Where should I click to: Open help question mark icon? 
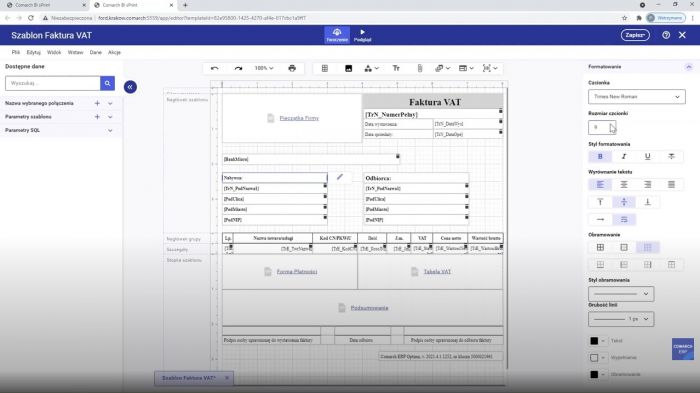pyautogui.click(x=666, y=35)
